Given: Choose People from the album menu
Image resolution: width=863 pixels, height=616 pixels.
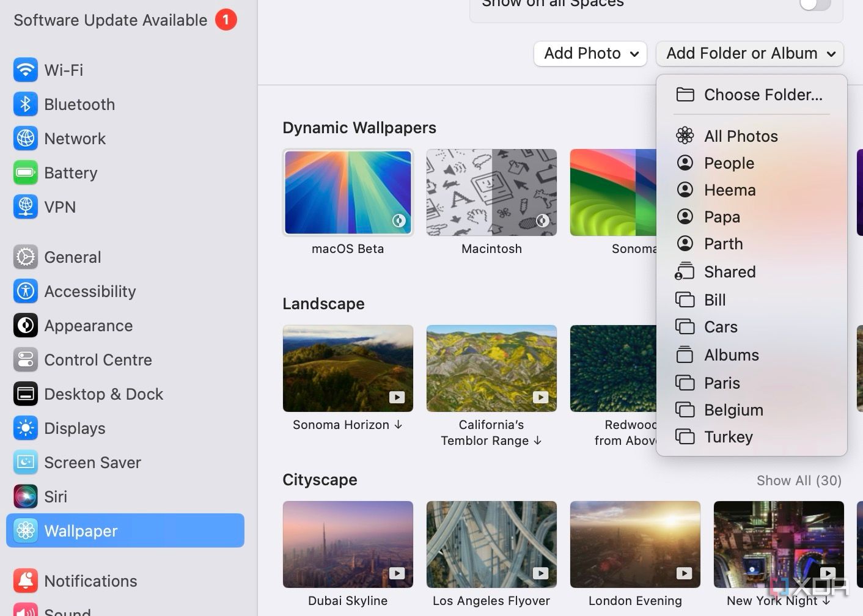Looking at the screenshot, I should pos(752,163).
